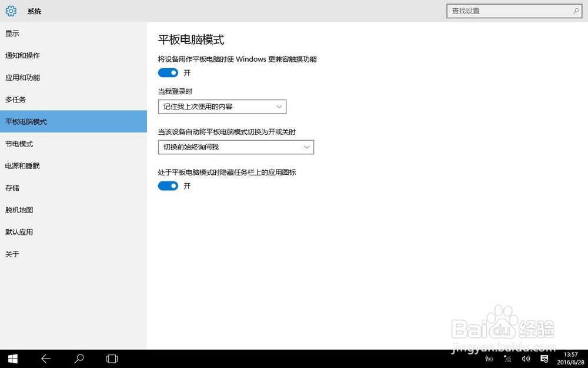Open Task View from the taskbar
The height and width of the screenshot is (368, 588).
coord(112,359)
